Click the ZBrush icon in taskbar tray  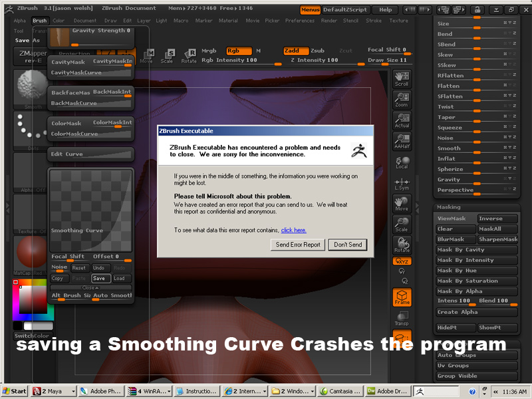[x=420, y=392]
